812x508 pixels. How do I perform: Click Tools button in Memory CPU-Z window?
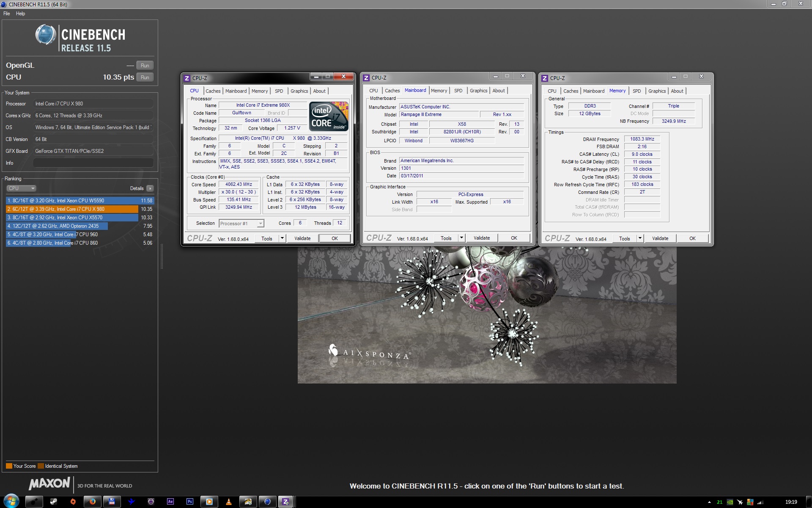coord(625,238)
